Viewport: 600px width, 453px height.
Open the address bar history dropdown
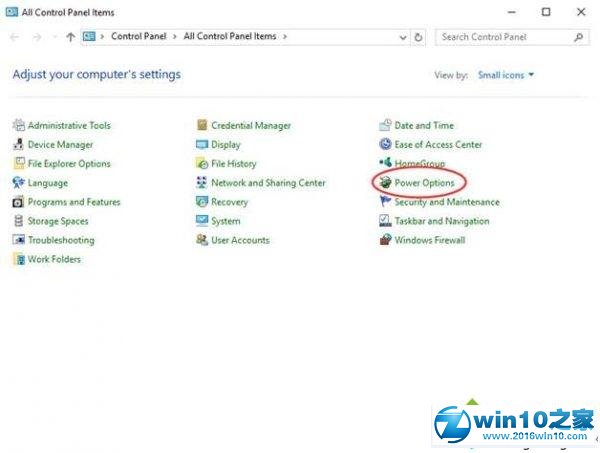coord(402,37)
